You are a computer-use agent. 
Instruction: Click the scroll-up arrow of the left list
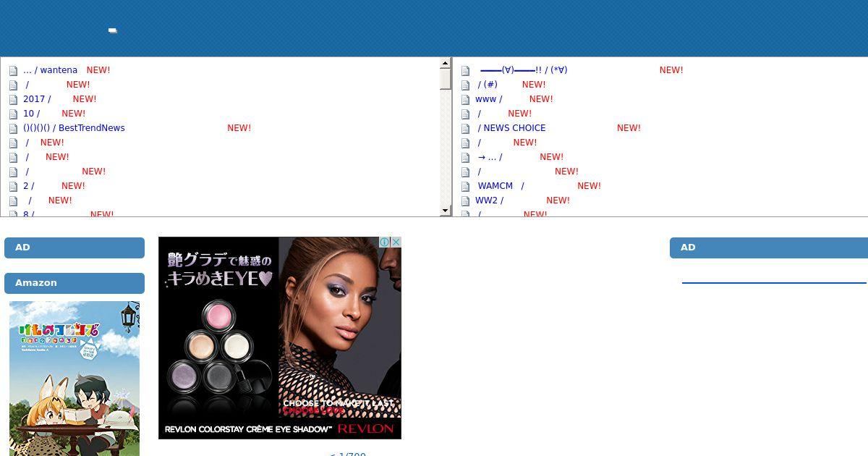446,63
